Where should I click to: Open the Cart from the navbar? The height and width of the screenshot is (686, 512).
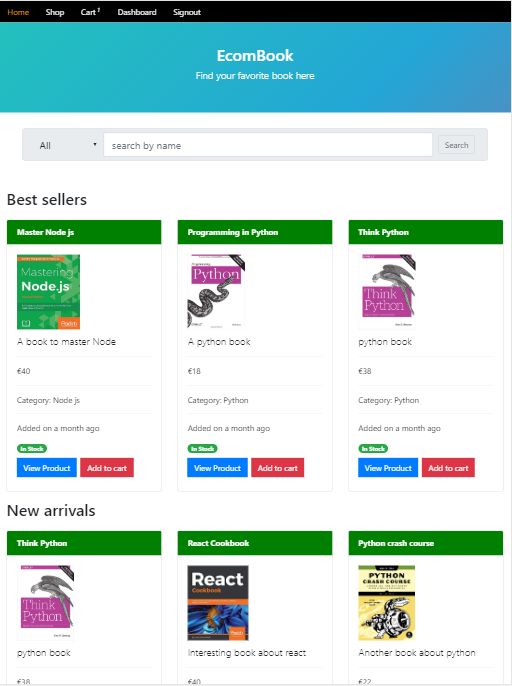[90, 12]
